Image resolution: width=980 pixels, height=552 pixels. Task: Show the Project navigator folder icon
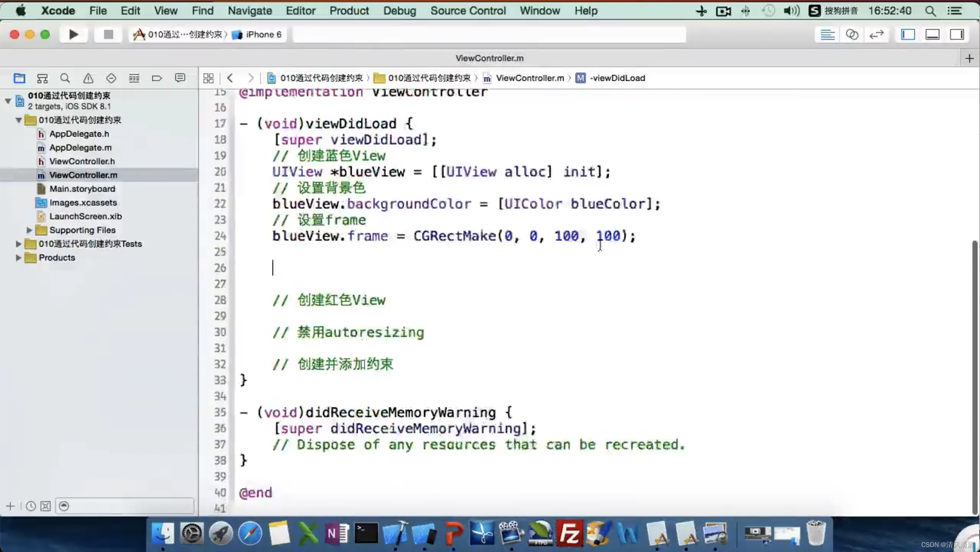tap(19, 78)
